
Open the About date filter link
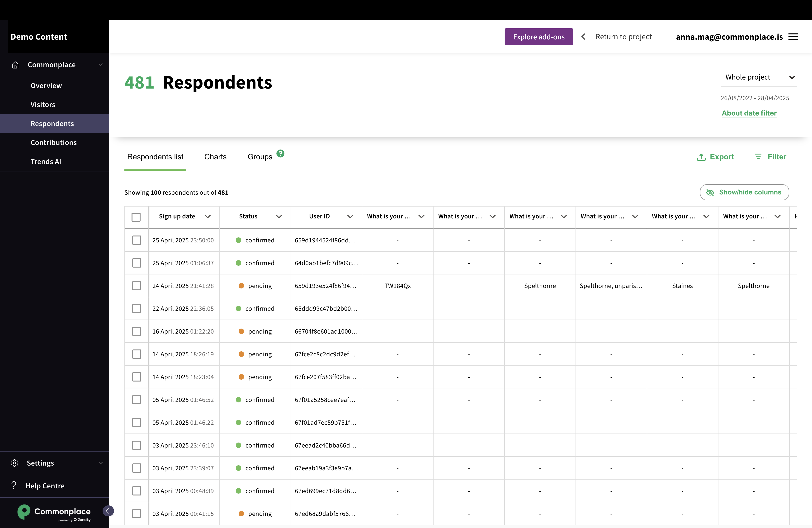coord(749,113)
